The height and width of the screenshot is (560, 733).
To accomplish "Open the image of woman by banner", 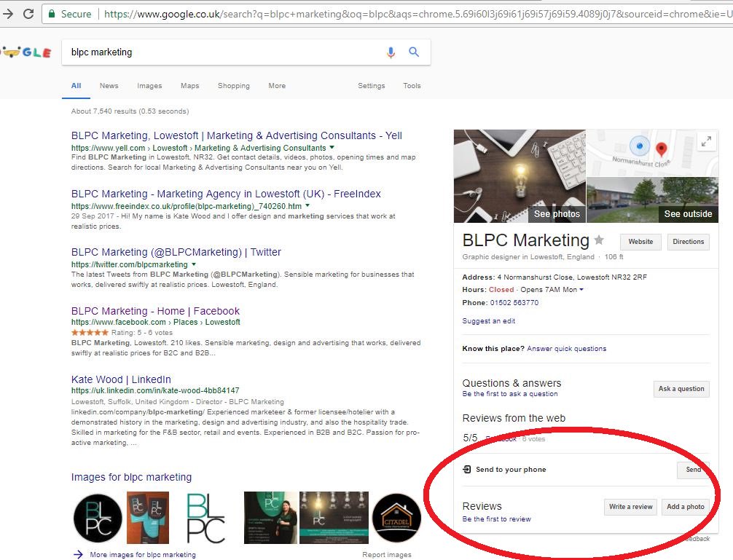I will [270, 518].
